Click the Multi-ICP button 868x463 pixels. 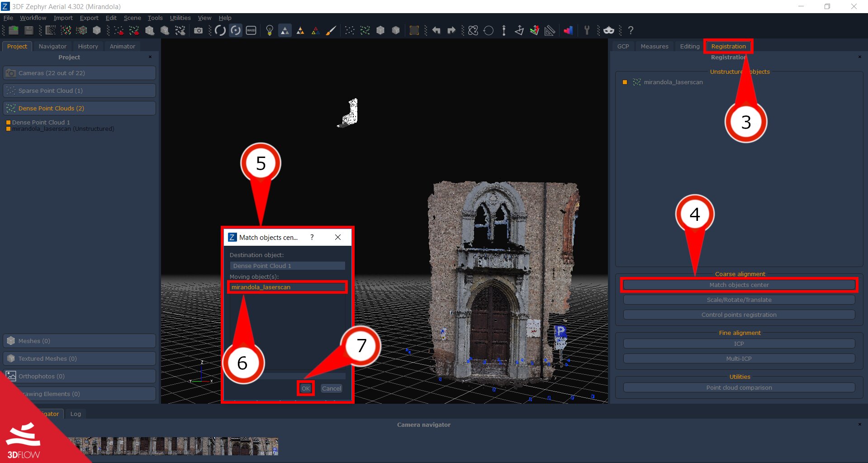[x=739, y=358]
